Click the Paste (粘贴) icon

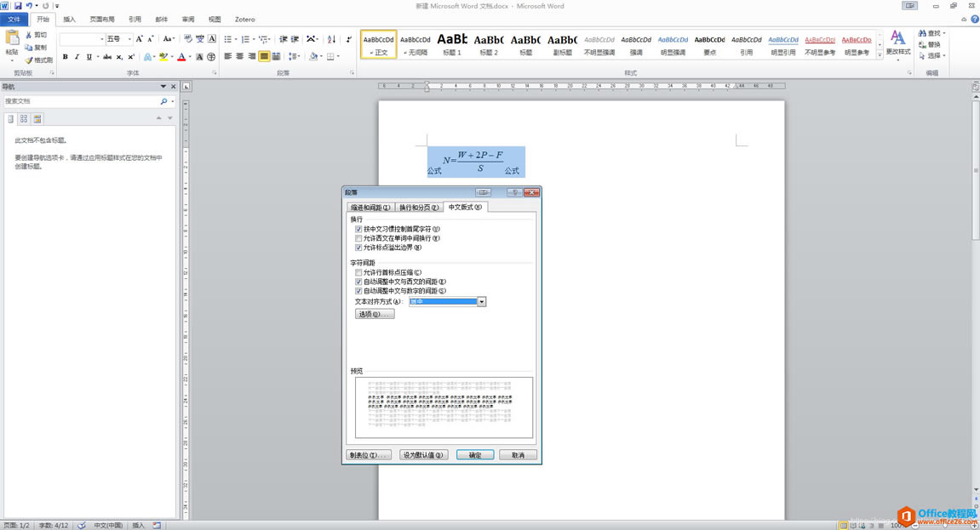pyautogui.click(x=12, y=43)
